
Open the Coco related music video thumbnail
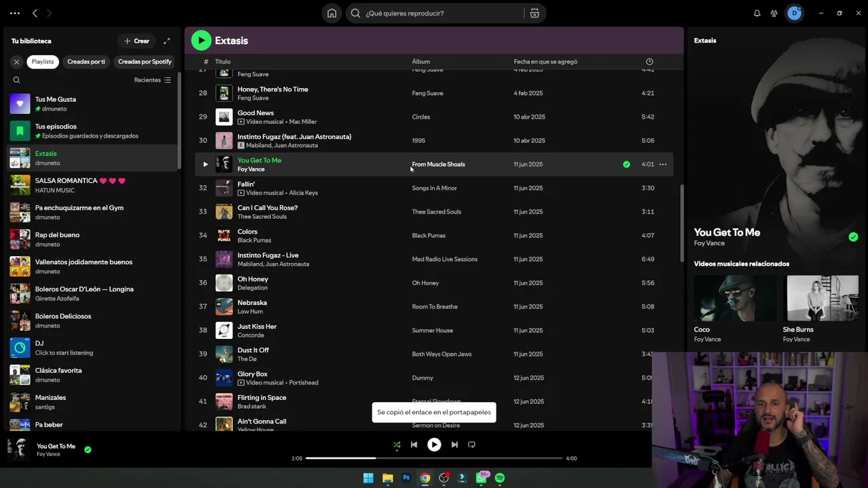[734, 298]
